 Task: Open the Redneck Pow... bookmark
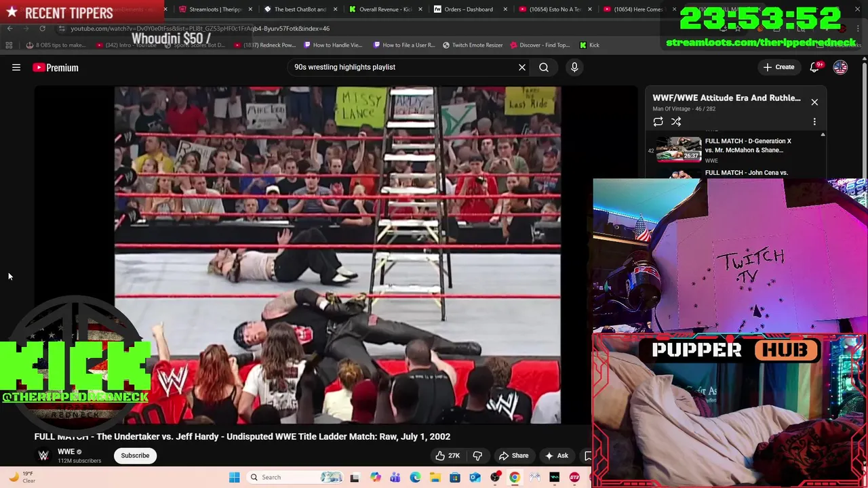265,45
